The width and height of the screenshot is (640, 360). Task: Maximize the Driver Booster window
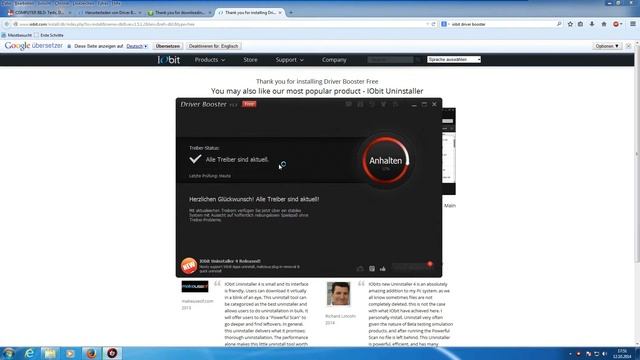424,104
